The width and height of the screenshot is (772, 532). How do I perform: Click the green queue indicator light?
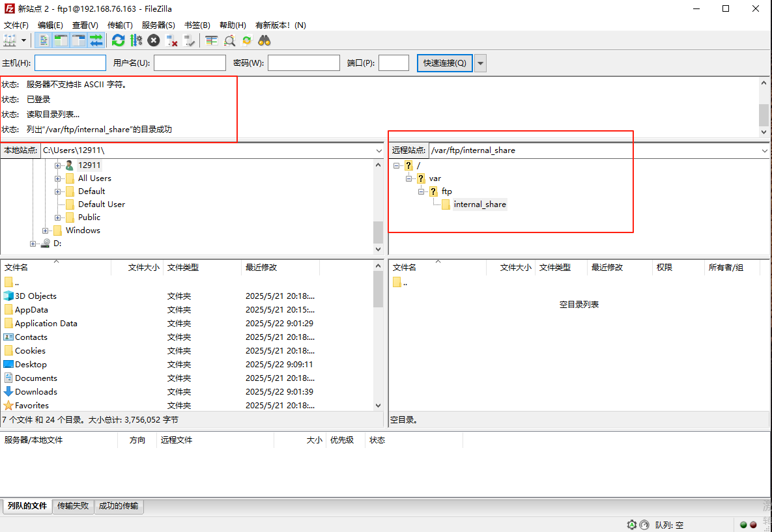(743, 524)
